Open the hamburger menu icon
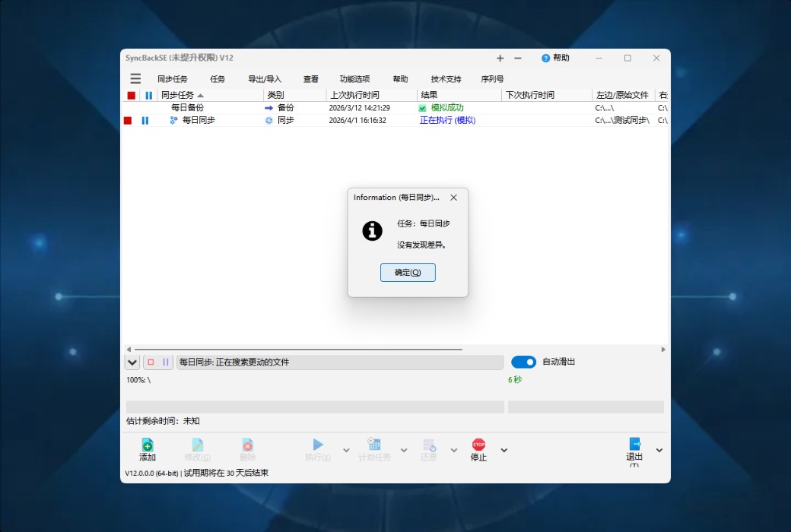Screen dimensions: 791x532 [x=135, y=78]
